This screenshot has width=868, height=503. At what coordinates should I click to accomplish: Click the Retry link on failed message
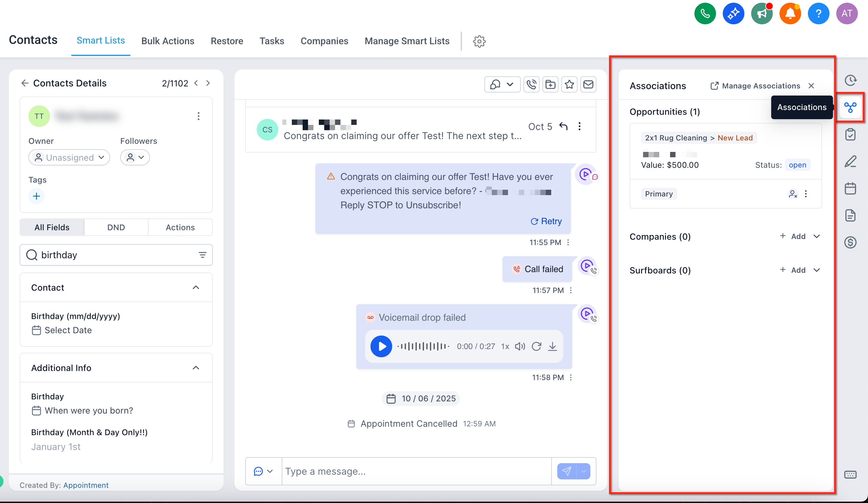click(546, 221)
